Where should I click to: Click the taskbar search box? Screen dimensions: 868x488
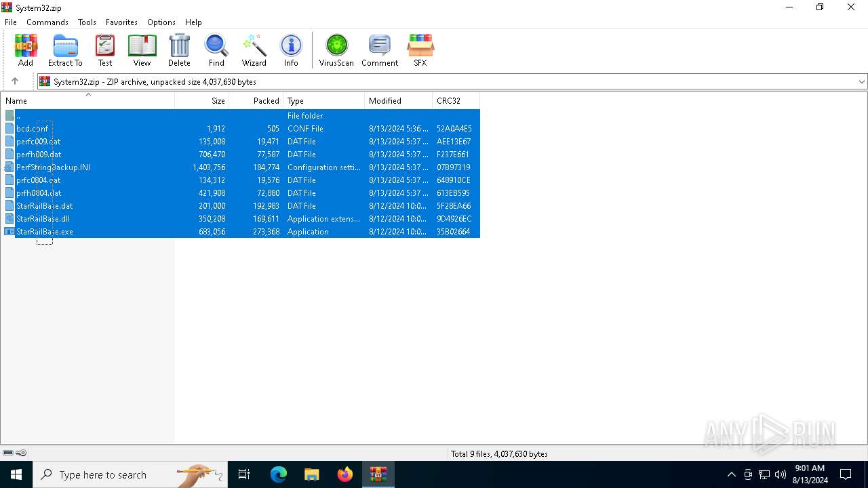pyautogui.click(x=129, y=474)
